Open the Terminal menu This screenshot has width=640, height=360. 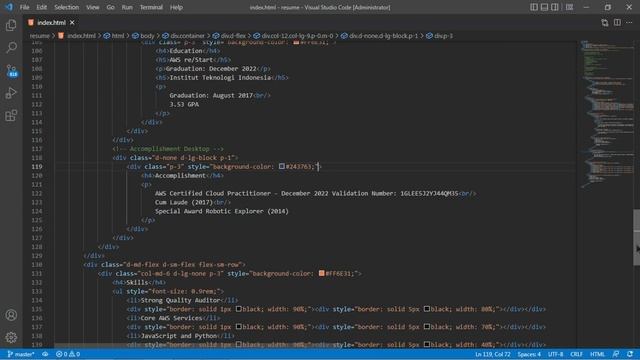[151, 7]
